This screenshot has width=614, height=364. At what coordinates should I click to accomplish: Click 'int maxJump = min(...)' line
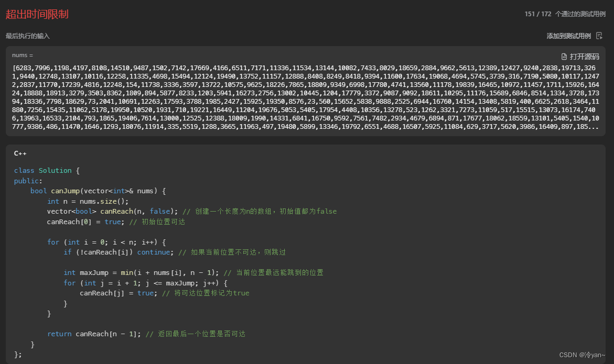pos(193,272)
